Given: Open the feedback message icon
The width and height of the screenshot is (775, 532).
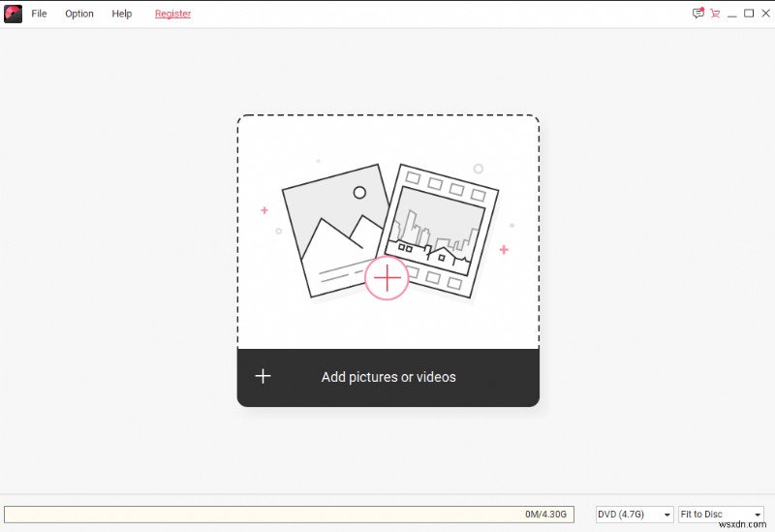Looking at the screenshot, I should tap(698, 14).
